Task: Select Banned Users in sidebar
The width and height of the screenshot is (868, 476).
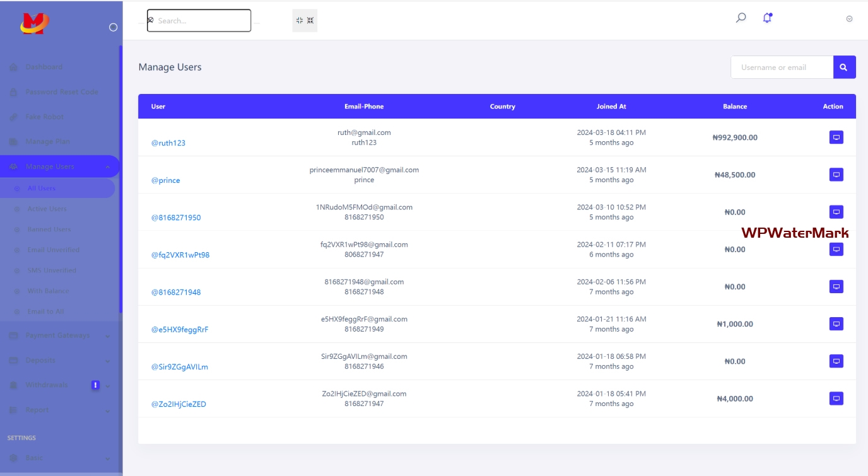Action: pyautogui.click(x=49, y=229)
